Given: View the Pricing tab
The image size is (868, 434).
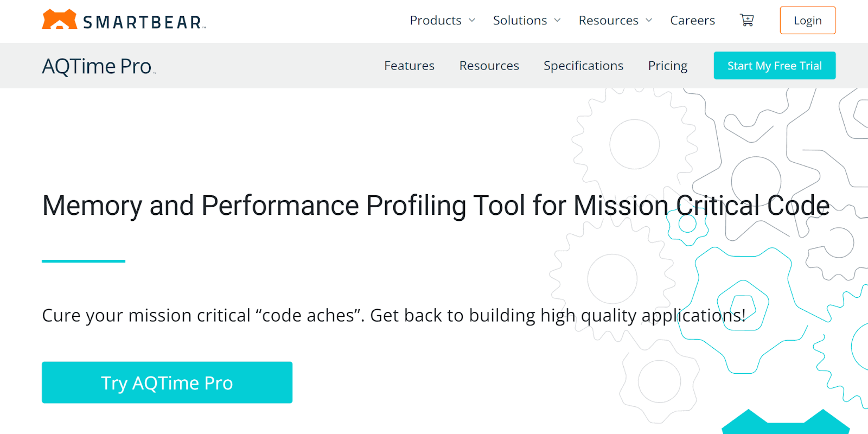Looking at the screenshot, I should point(667,66).
